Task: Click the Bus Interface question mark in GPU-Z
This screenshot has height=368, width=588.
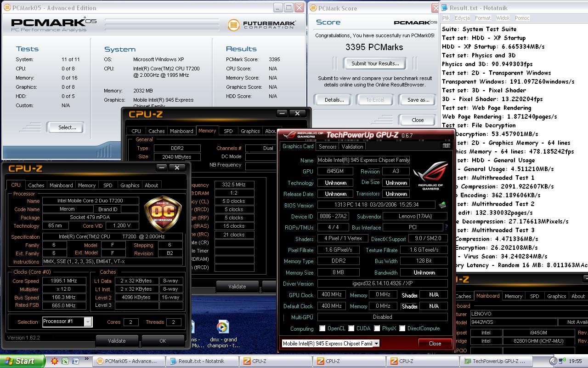Action: coord(446,227)
